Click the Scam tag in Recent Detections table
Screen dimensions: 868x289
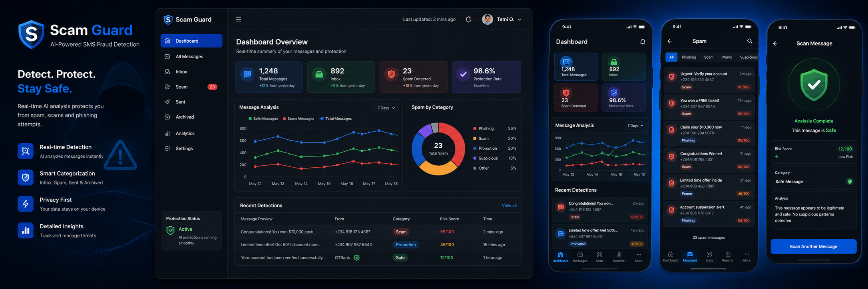[401, 232]
